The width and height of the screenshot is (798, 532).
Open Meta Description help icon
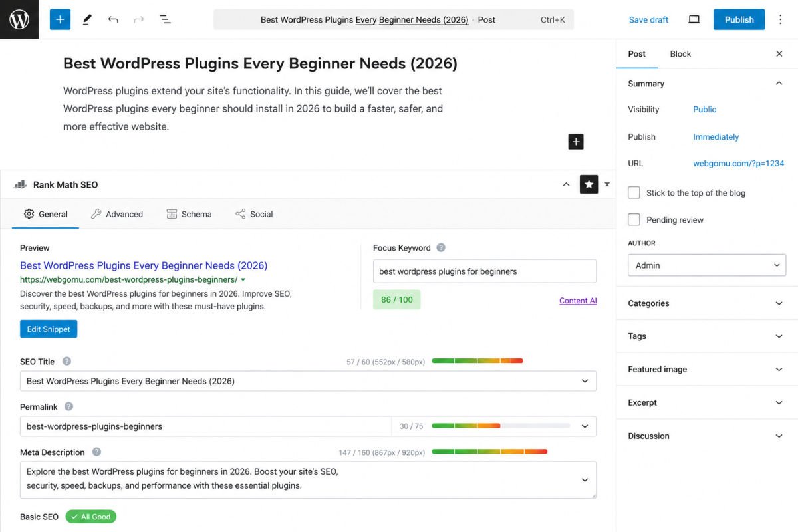point(96,452)
